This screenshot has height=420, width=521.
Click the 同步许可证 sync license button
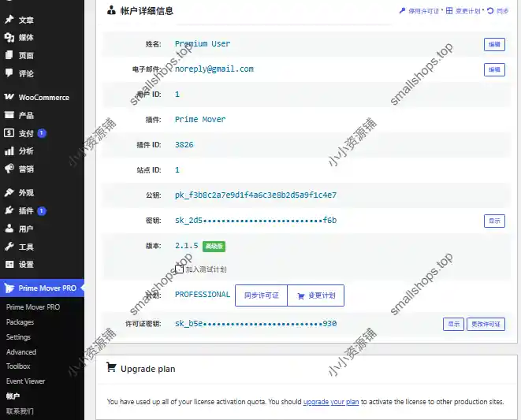261,295
